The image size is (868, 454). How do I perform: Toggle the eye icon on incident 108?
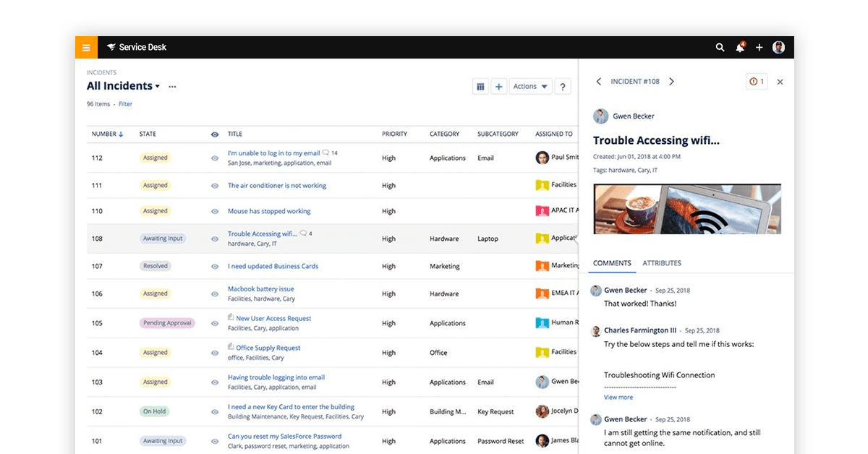tap(214, 238)
